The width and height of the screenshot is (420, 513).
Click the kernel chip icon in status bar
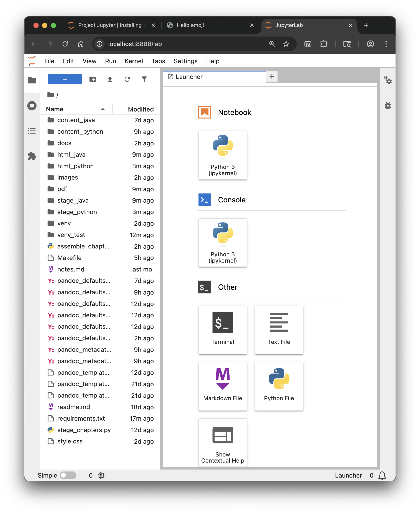pyautogui.click(x=101, y=475)
